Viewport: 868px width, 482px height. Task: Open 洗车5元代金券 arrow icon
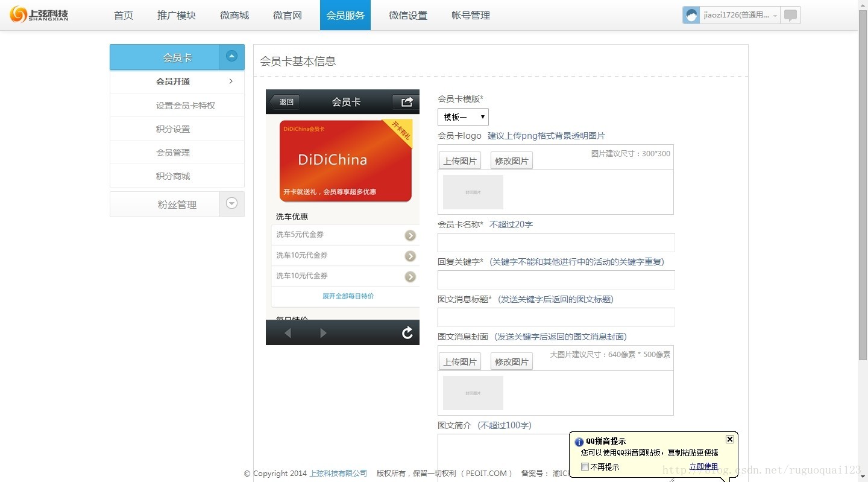pyautogui.click(x=410, y=235)
